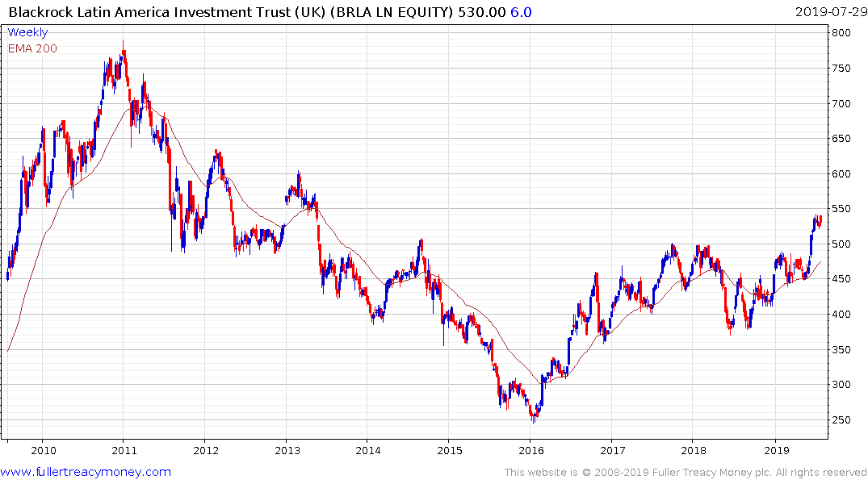Image resolution: width=868 pixels, height=484 pixels.
Task: Click the 2019-07-29 date stamp
Action: pos(831,12)
